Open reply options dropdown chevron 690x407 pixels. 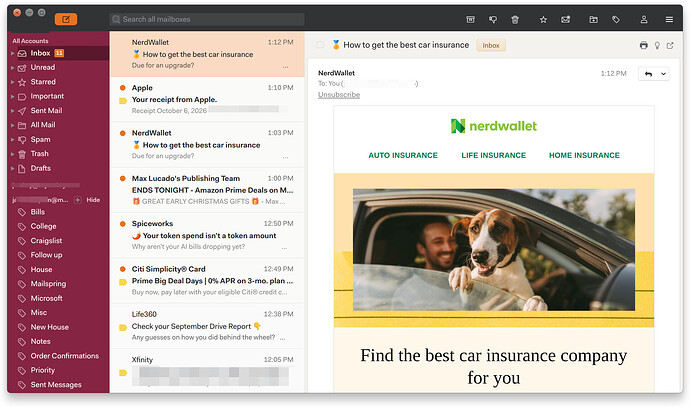663,74
